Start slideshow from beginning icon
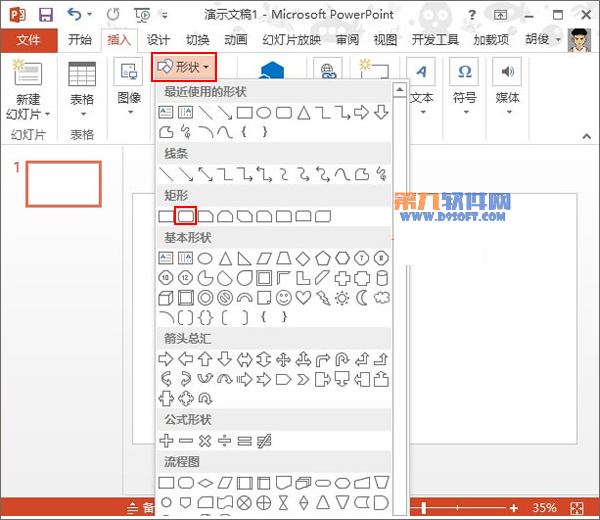Screen dimensions: 600x520 point(142,15)
